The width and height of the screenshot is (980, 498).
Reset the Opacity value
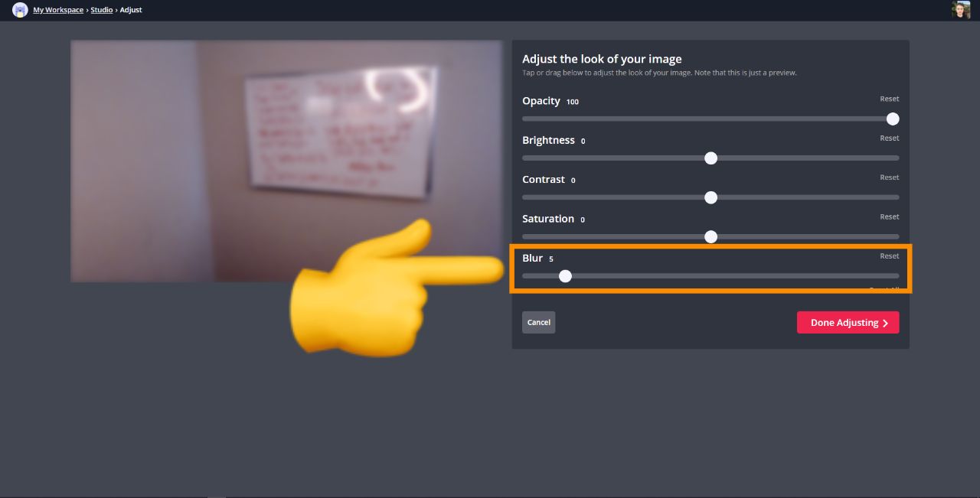889,99
